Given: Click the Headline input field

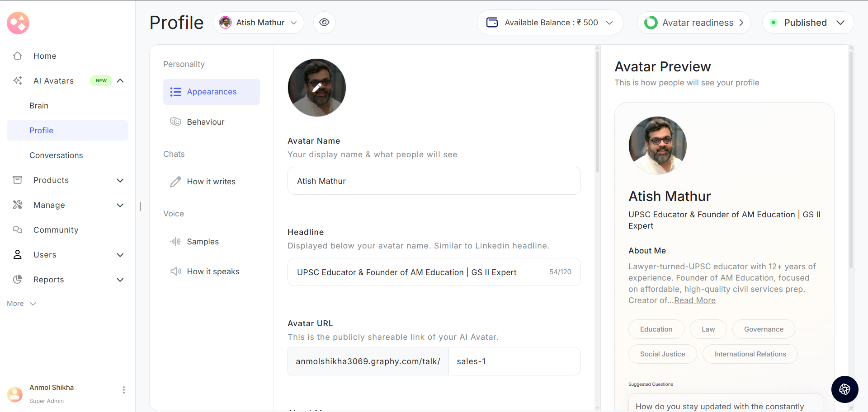Looking at the screenshot, I should pyautogui.click(x=420, y=272).
